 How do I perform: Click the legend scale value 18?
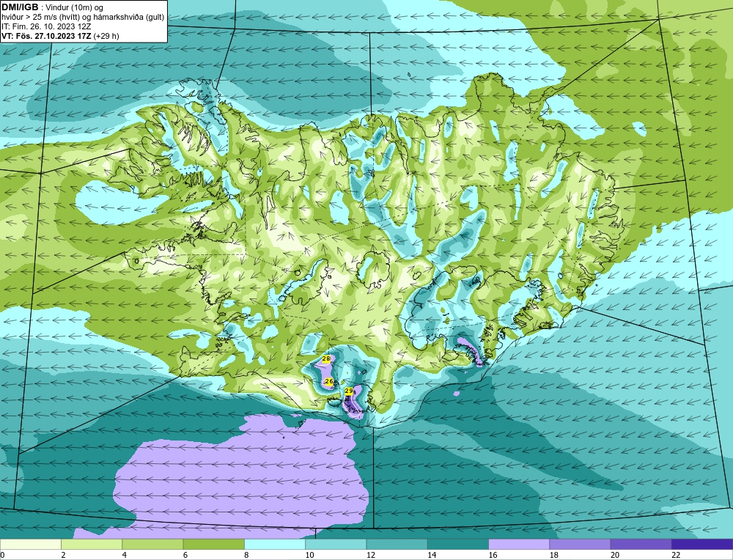[553, 555]
